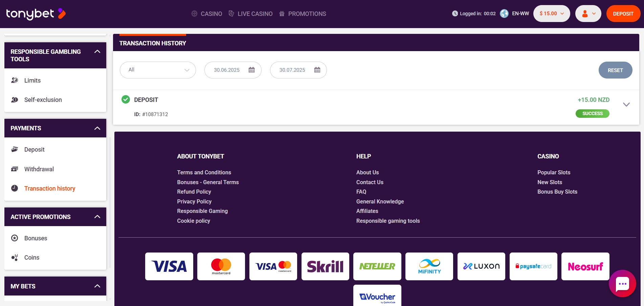Click the green deposit success checkmark
Image resolution: width=644 pixels, height=306 pixels.
click(126, 99)
